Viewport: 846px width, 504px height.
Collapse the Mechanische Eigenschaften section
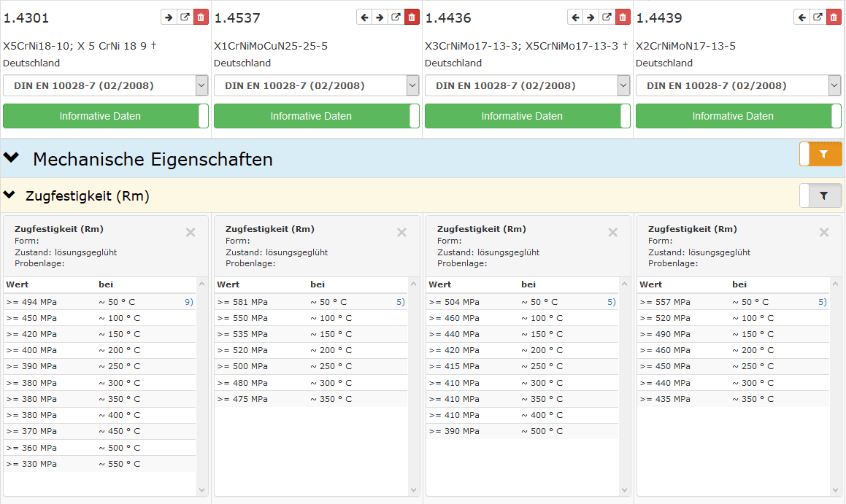coord(11,158)
